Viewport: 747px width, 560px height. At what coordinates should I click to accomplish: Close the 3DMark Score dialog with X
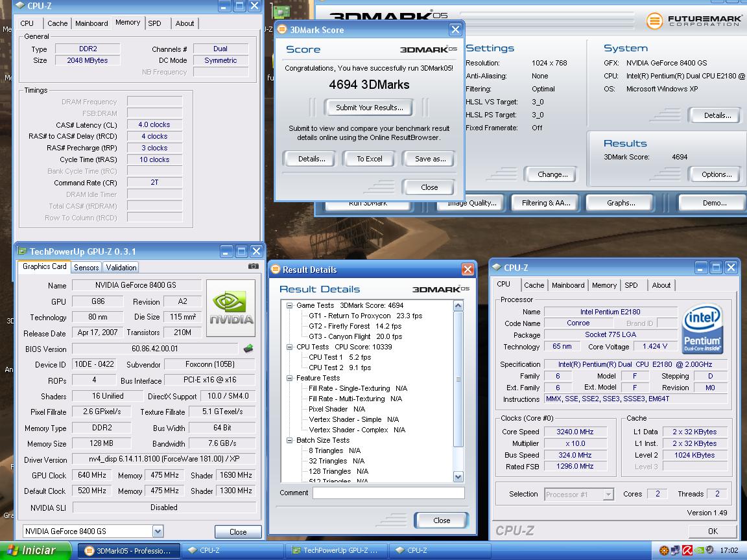click(x=455, y=30)
